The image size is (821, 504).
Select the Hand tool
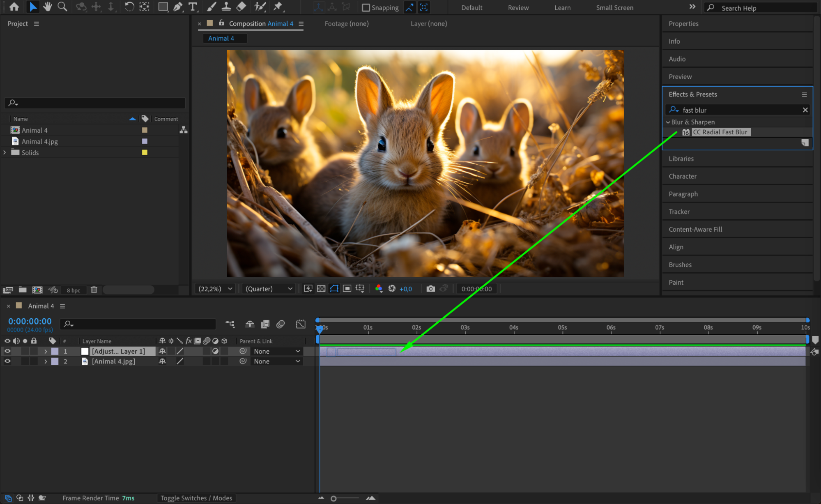click(48, 7)
